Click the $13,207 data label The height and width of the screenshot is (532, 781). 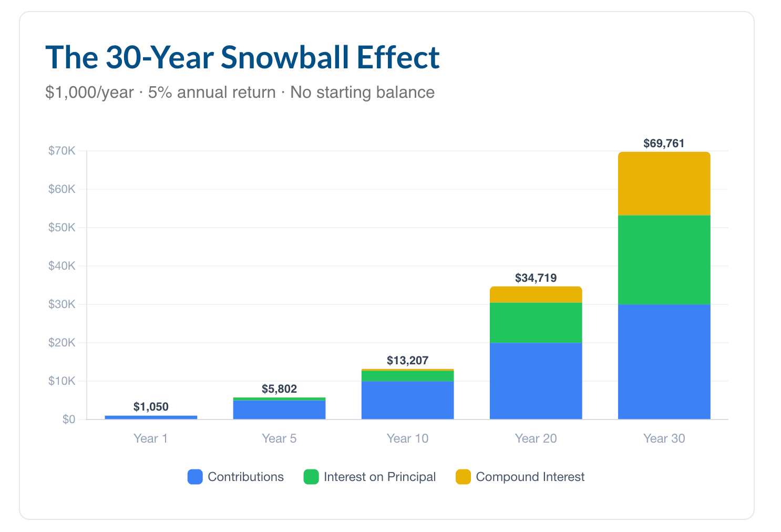tap(407, 361)
